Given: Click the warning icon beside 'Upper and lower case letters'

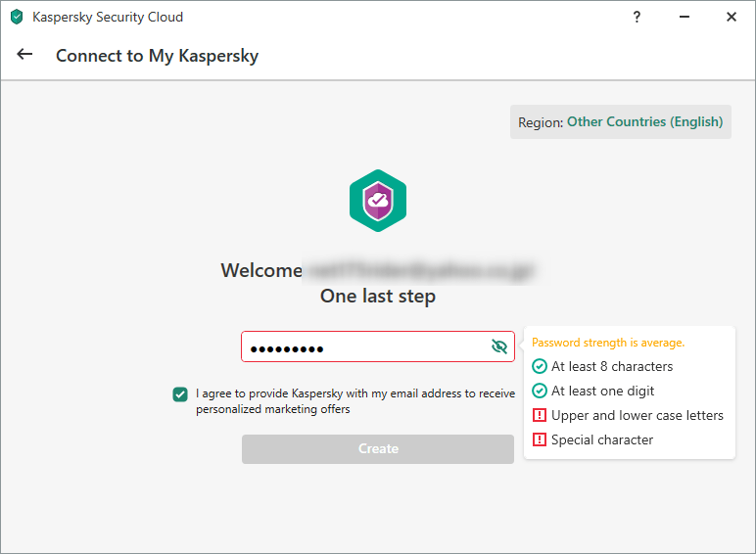Looking at the screenshot, I should click(x=539, y=415).
